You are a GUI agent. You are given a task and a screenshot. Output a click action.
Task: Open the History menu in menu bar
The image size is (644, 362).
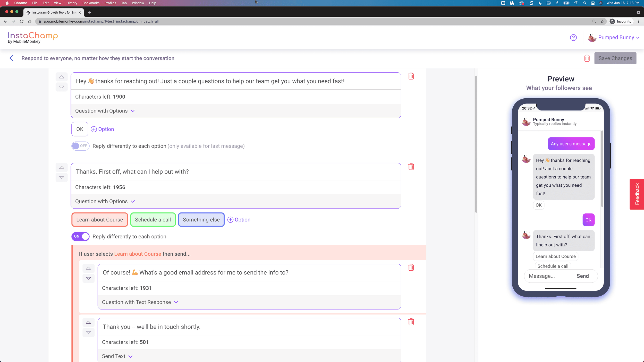[72, 3]
